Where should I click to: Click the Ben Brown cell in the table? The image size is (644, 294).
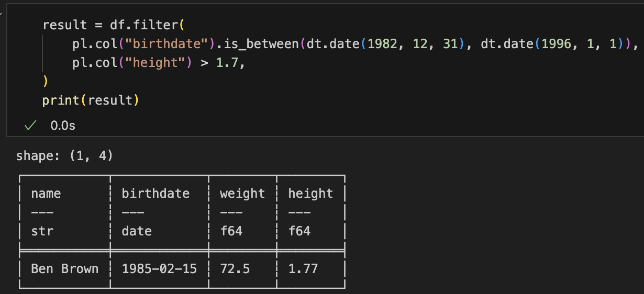64,269
